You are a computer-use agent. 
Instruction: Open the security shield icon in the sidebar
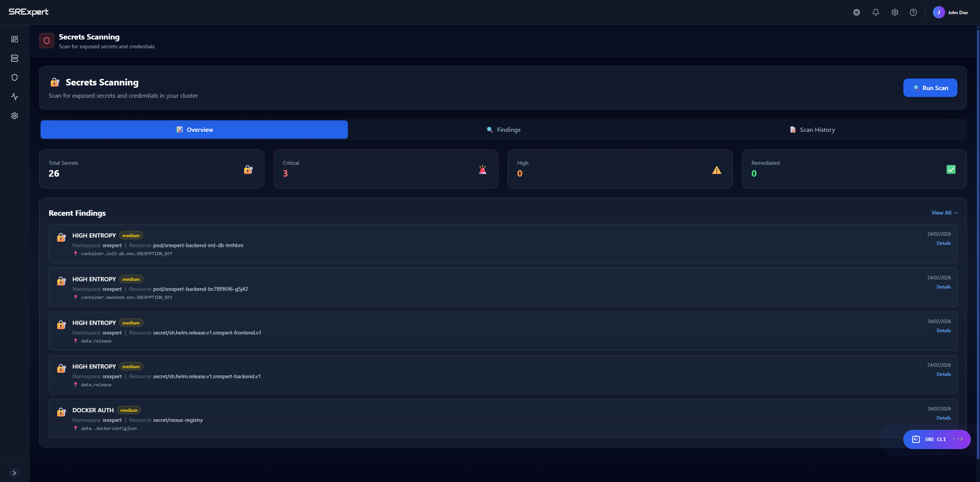click(x=14, y=77)
